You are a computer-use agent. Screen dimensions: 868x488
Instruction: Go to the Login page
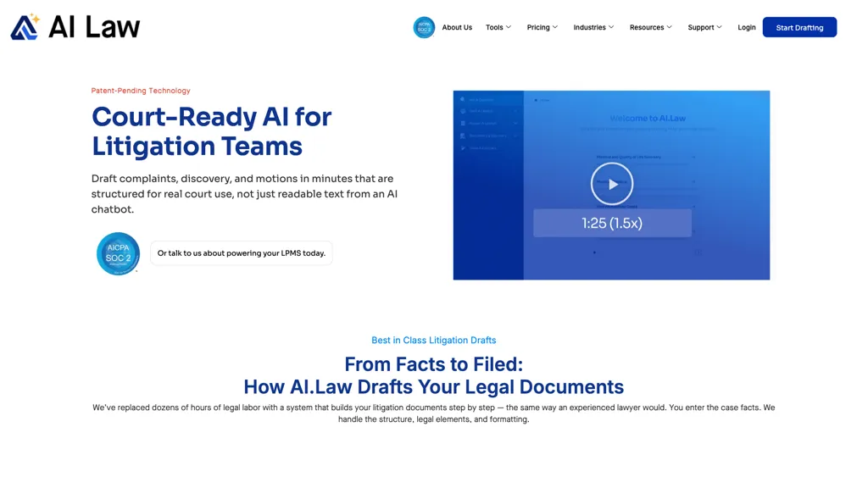click(746, 27)
